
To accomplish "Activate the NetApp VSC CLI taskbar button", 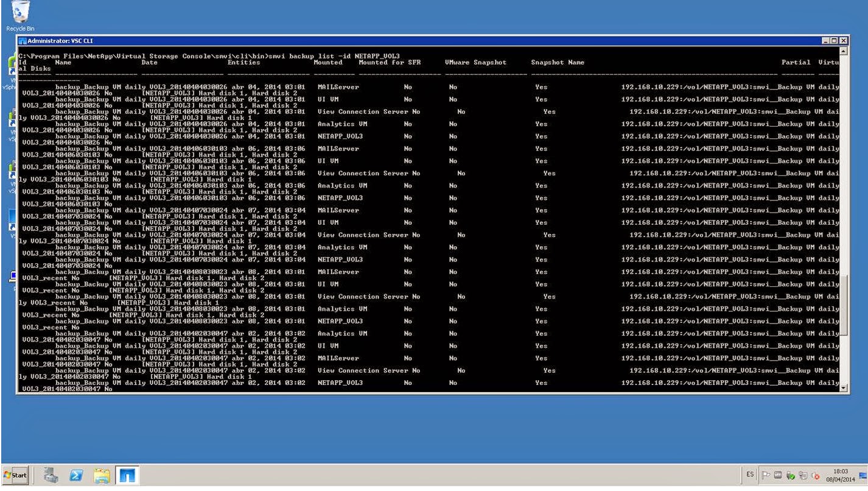I will coord(128,475).
